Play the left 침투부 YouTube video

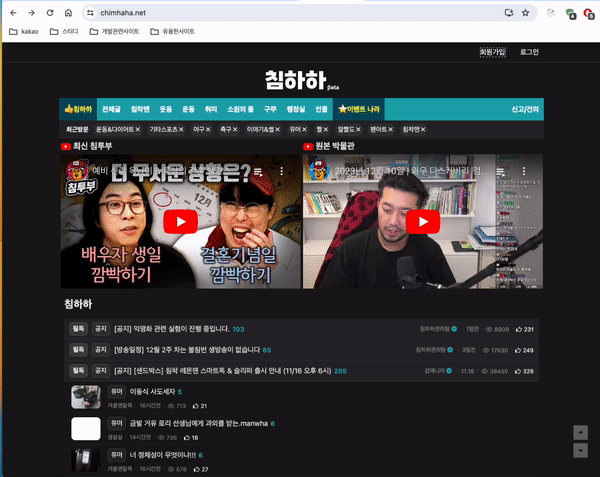(x=181, y=222)
